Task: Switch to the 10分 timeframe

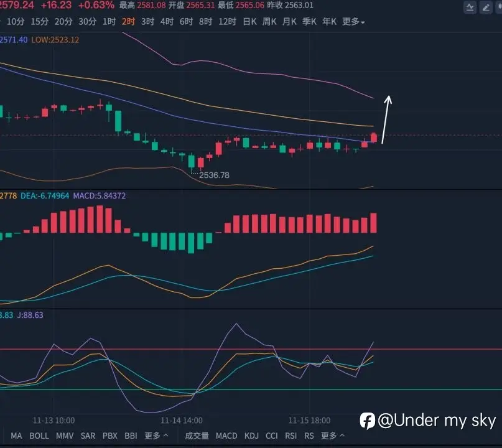Action: [16, 22]
